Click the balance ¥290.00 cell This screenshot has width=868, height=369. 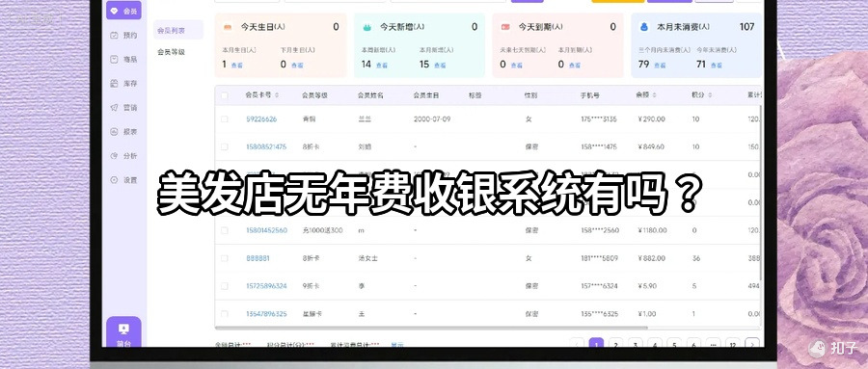[x=651, y=119]
